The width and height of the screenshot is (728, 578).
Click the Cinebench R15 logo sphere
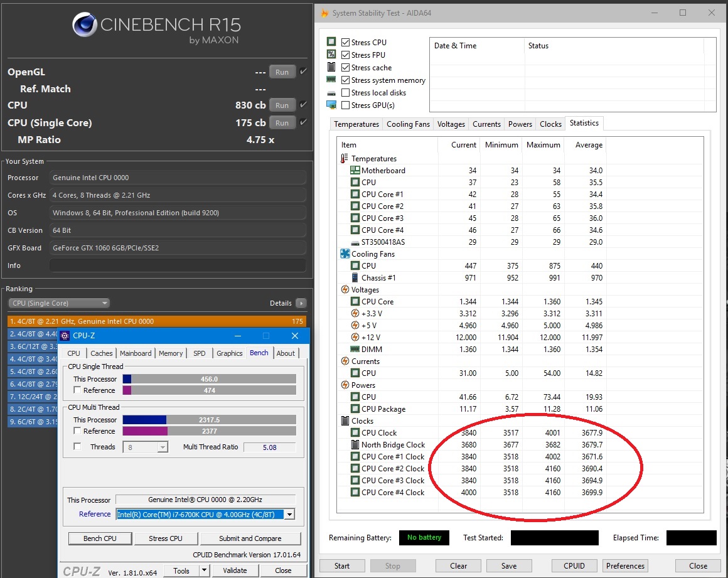(85, 24)
